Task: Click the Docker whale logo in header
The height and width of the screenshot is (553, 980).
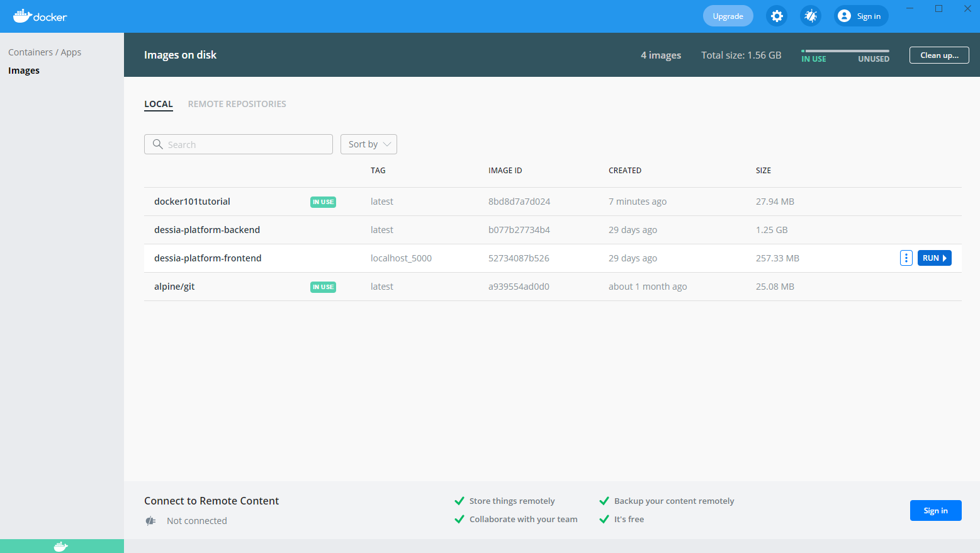Action: click(x=40, y=16)
